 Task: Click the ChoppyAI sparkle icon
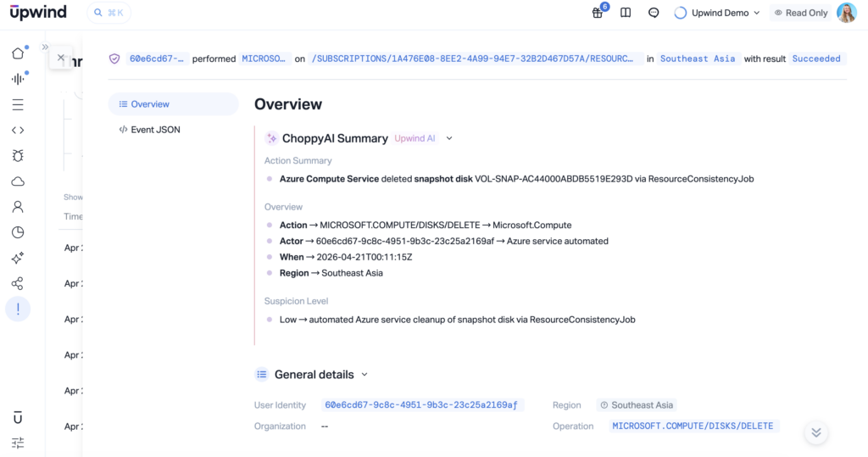271,138
